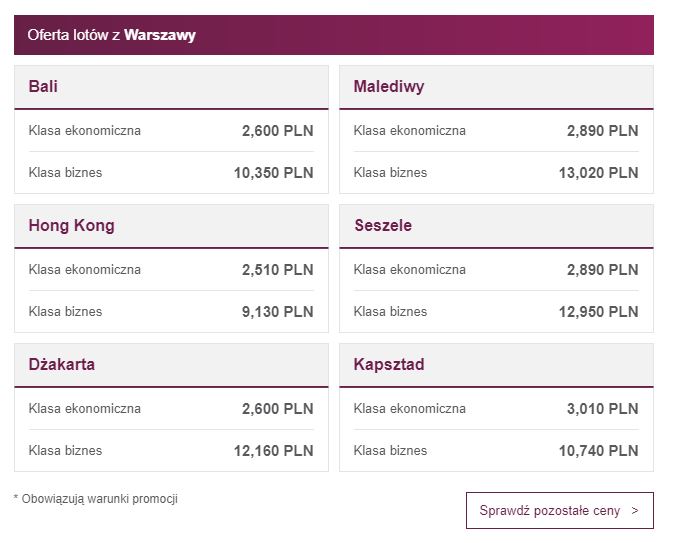Pick Bali business fare 10,350 PLN

[x=274, y=173]
